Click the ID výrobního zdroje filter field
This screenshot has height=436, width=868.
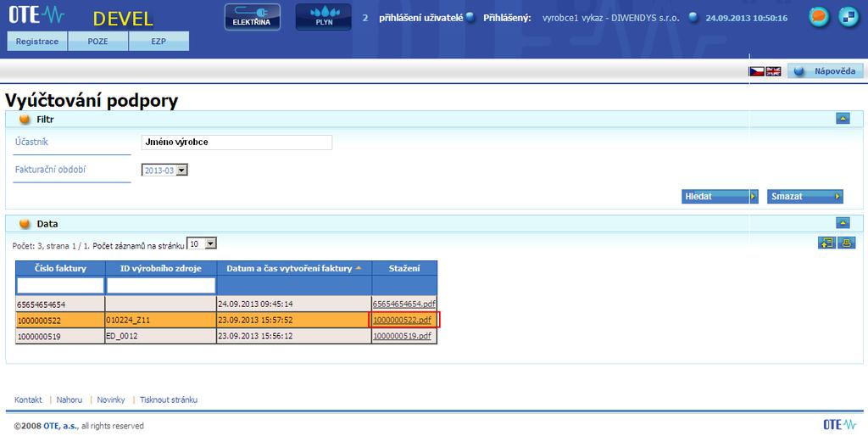(161, 285)
